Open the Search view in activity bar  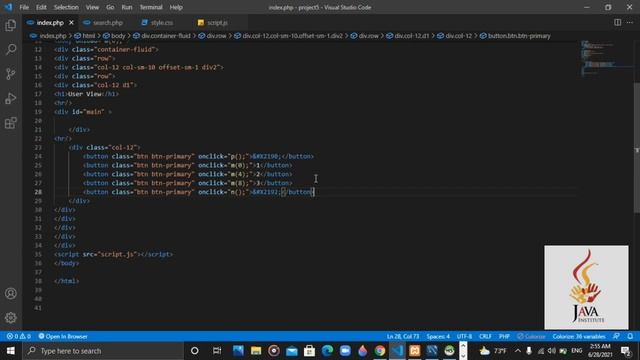click(11, 49)
